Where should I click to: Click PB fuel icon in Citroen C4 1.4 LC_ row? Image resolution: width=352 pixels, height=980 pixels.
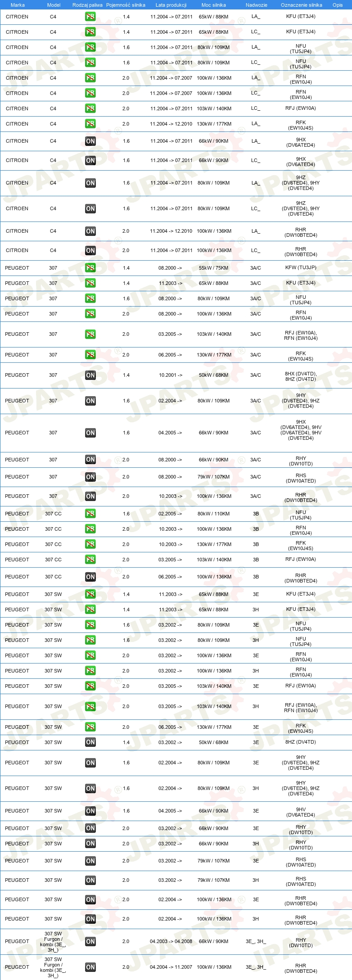(x=90, y=32)
